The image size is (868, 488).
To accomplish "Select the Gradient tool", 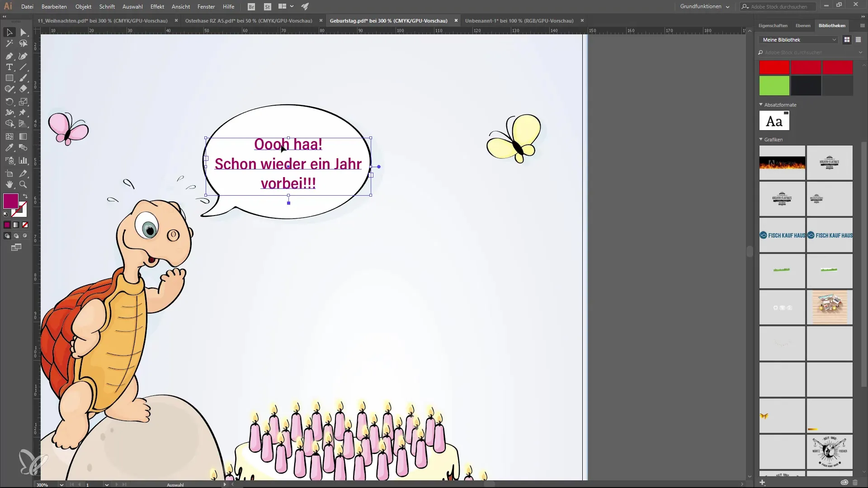I will coord(24,136).
